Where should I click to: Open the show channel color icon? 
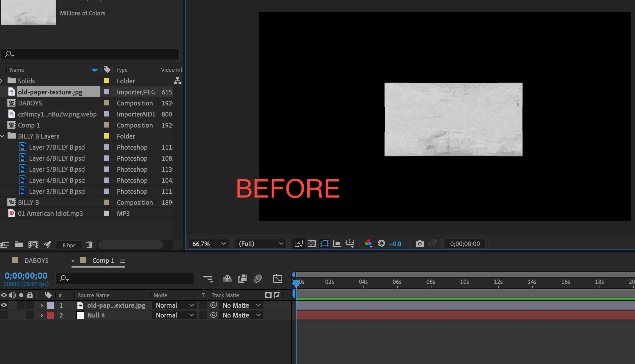coord(368,243)
